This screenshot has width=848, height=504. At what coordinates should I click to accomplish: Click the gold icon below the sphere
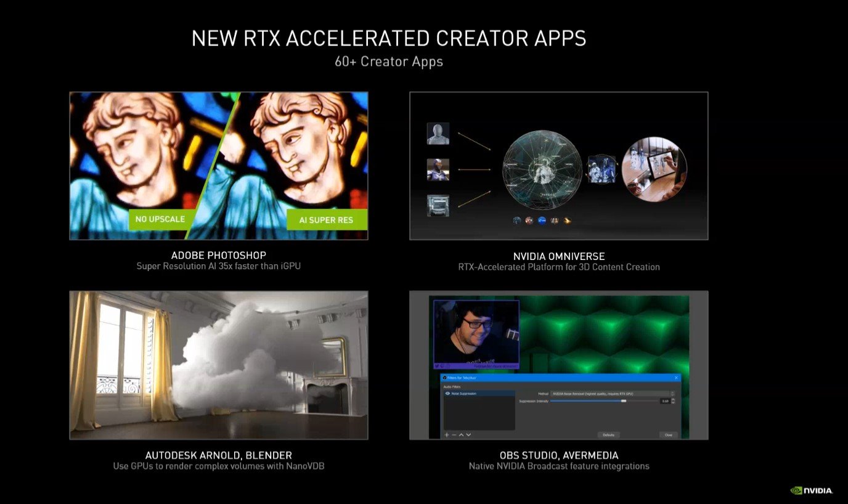(568, 220)
